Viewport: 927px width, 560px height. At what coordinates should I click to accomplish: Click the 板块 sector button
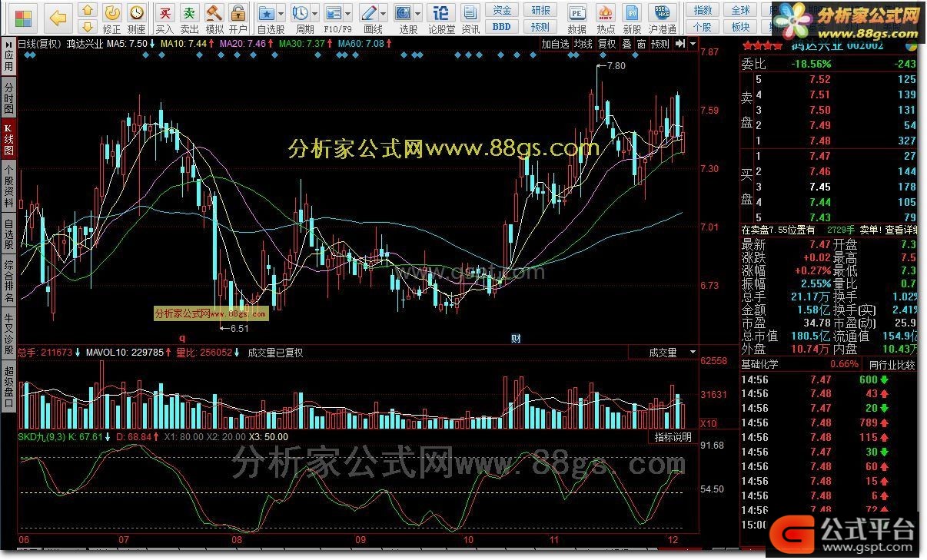(740, 26)
